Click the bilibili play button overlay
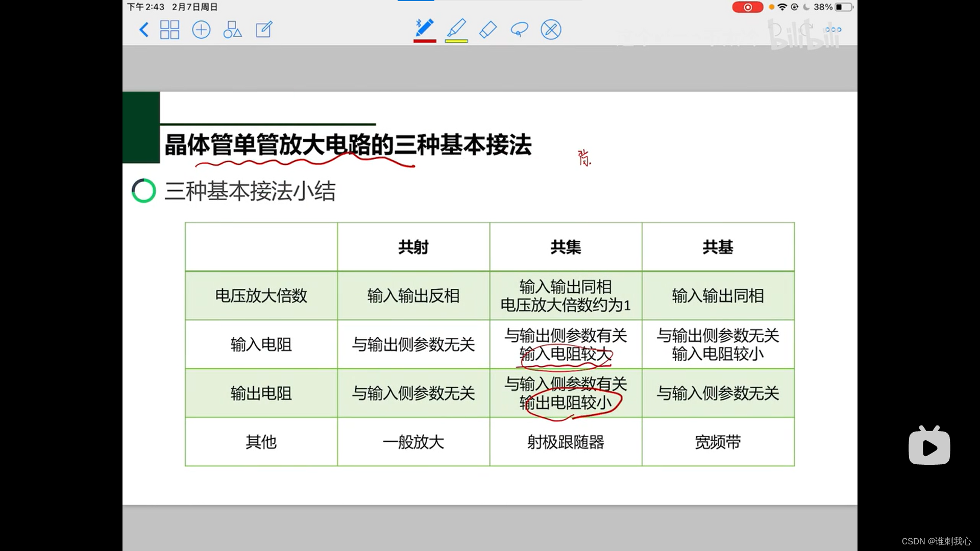Image resolution: width=980 pixels, height=551 pixels. pyautogui.click(x=929, y=446)
